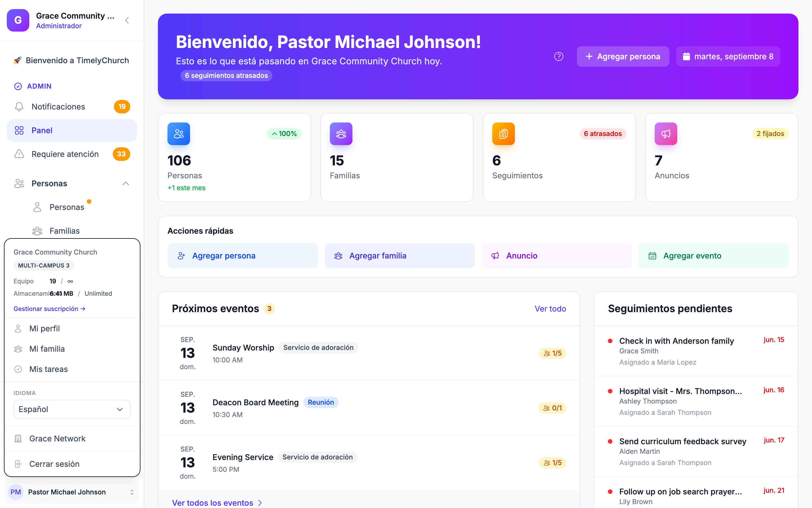The image size is (812, 508).
Task: Click Ver todos los eventos link
Action: tap(217, 503)
